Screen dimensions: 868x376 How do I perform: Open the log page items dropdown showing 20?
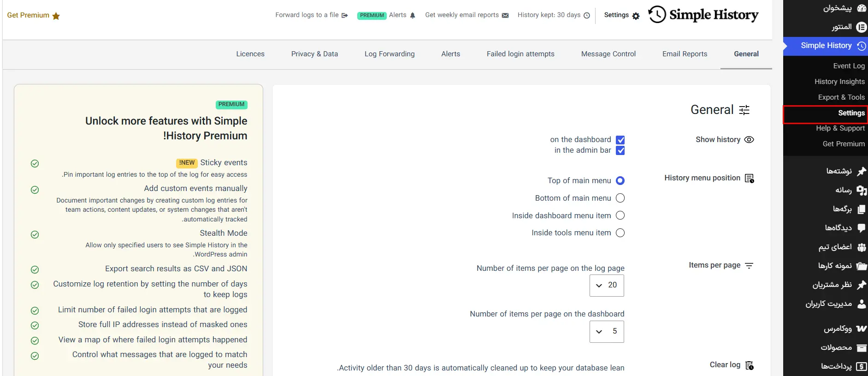click(607, 286)
